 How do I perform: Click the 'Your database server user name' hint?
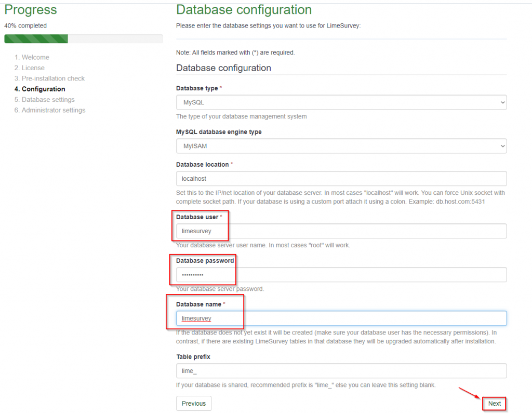(x=263, y=245)
